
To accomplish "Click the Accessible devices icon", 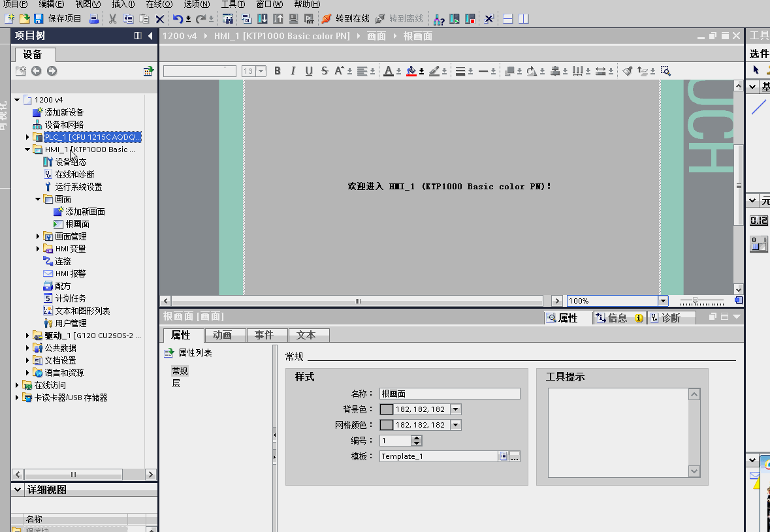I will 438,19.
